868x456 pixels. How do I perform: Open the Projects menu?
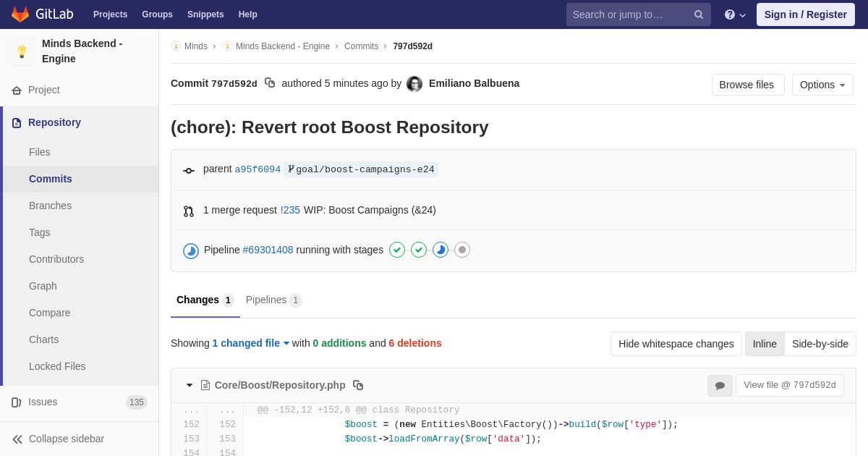pyautogui.click(x=110, y=14)
